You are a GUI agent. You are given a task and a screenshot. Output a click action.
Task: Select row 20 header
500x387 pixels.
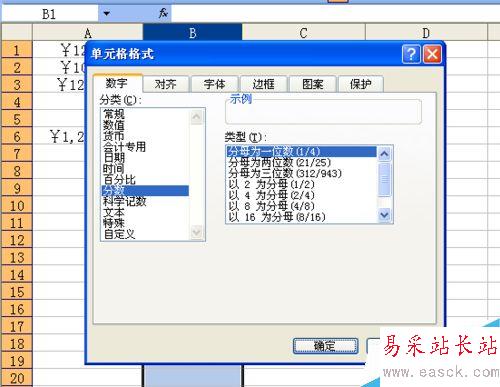point(17,378)
